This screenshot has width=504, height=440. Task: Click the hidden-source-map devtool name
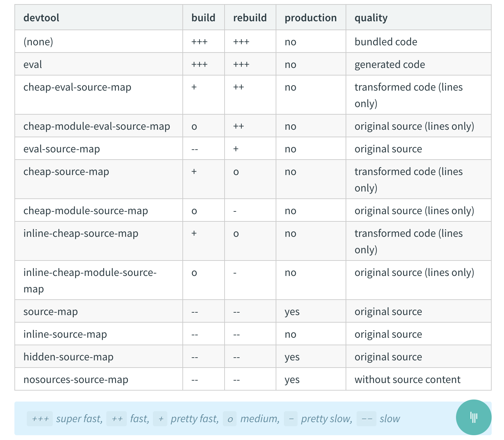point(68,357)
